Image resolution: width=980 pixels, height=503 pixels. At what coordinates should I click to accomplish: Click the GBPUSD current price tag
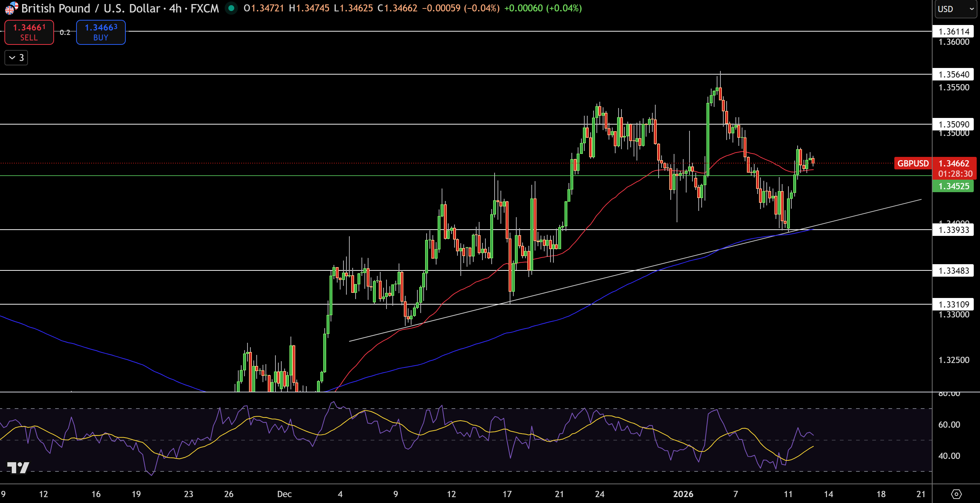coord(913,163)
